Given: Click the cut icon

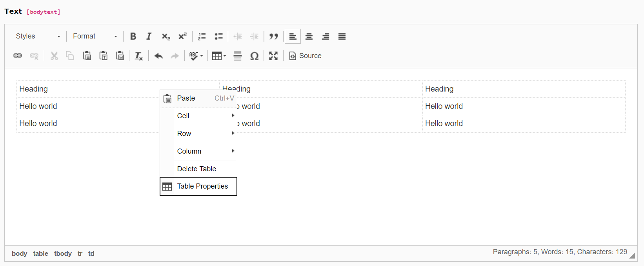Looking at the screenshot, I should click(x=54, y=56).
